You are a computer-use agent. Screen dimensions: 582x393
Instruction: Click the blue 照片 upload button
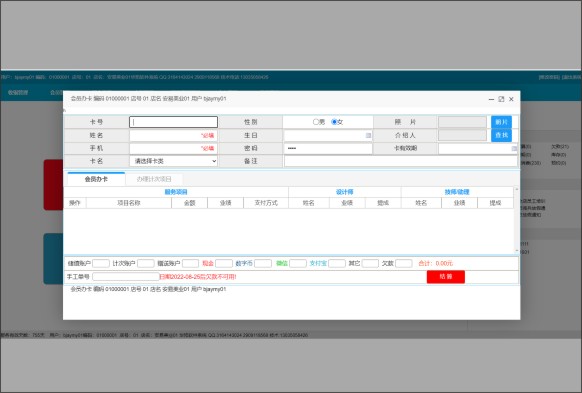[x=501, y=122]
